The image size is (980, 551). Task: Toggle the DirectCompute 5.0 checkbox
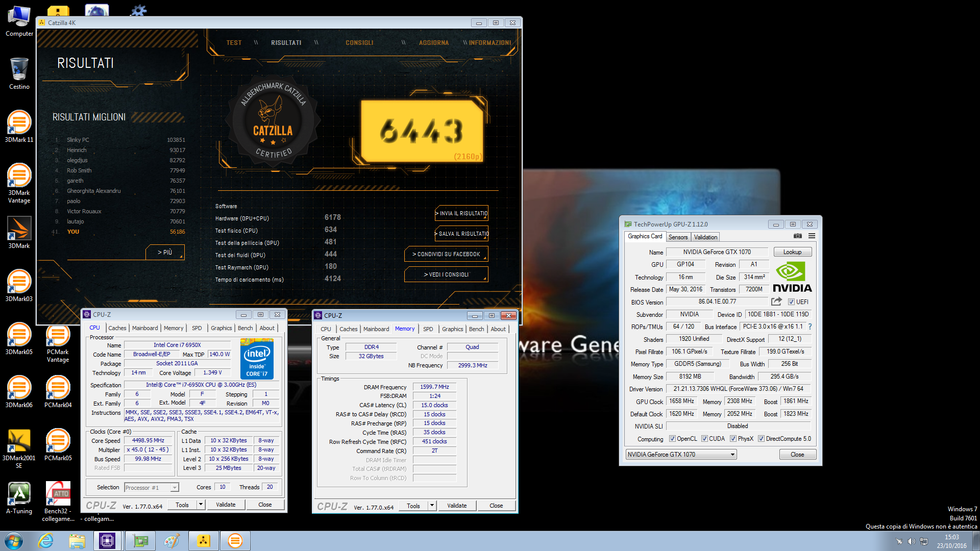[761, 439]
